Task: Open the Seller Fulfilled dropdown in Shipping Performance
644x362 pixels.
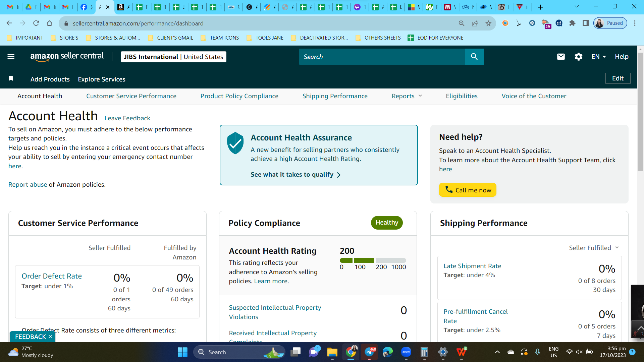Action: click(x=594, y=248)
